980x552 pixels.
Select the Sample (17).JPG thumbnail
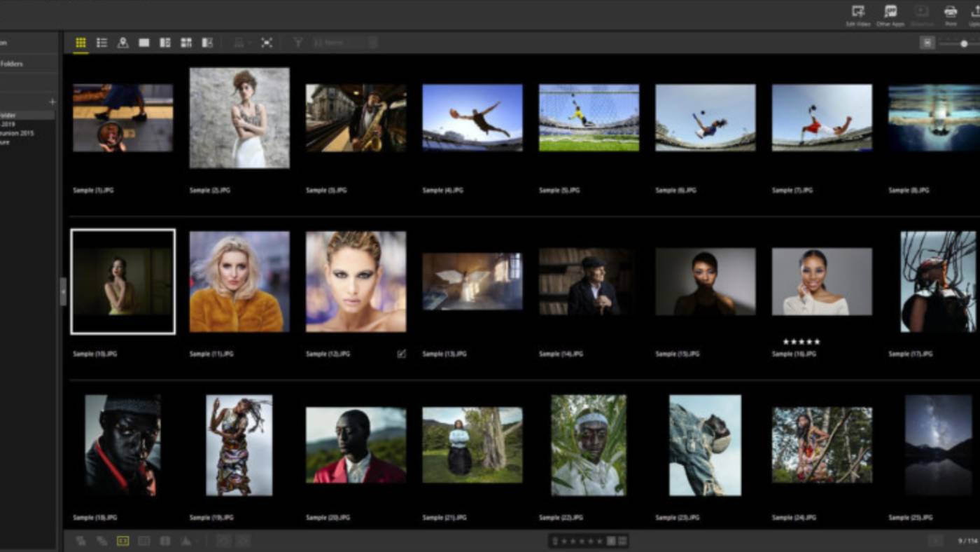coord(938,282)
